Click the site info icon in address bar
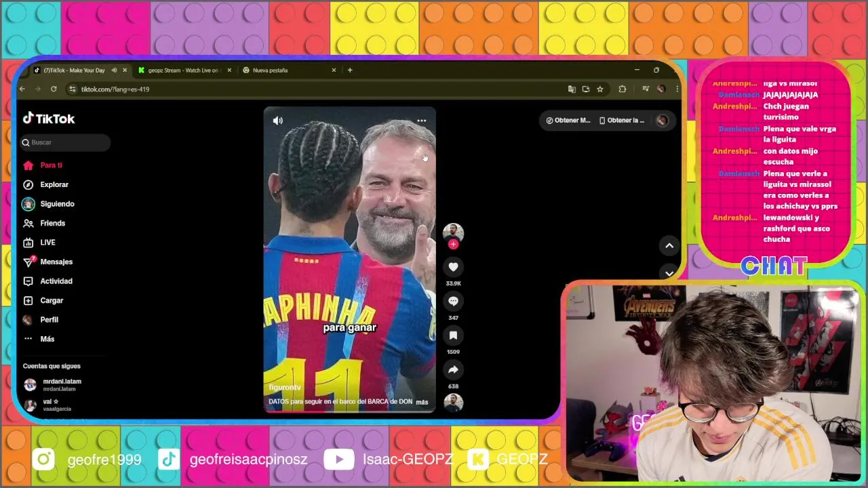Image resolution: width=868 pixels, height=488 pixels. pyautogui.click(x=72, y=89)
